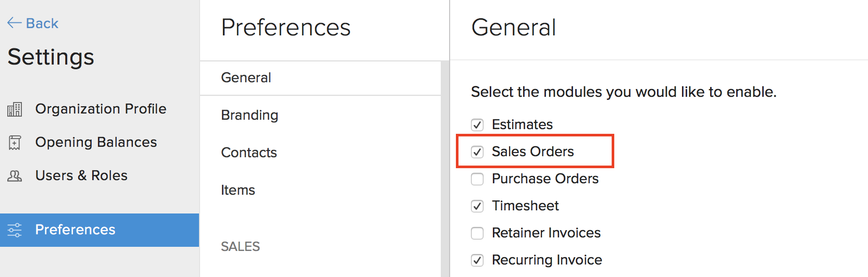Click the Users & Roles people icon
Image resolution: width=868 pixels, height=277 pixels.
15,176
